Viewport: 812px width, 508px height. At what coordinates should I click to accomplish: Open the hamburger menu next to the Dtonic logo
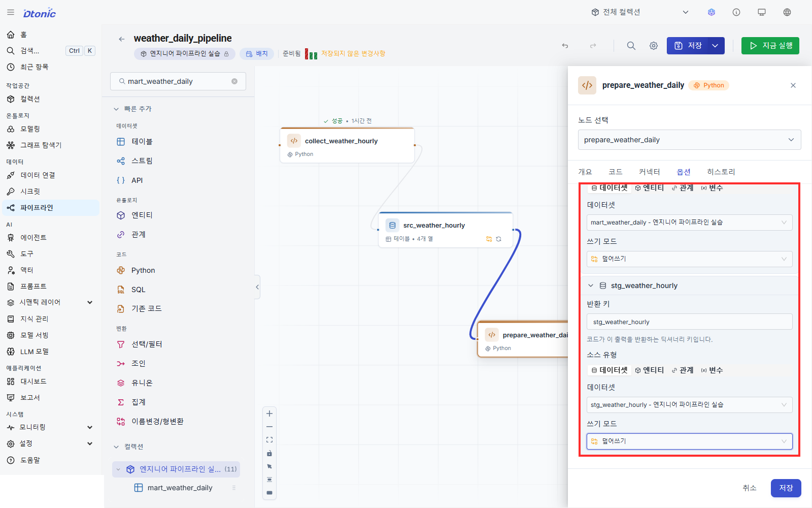tap(11, 13)
